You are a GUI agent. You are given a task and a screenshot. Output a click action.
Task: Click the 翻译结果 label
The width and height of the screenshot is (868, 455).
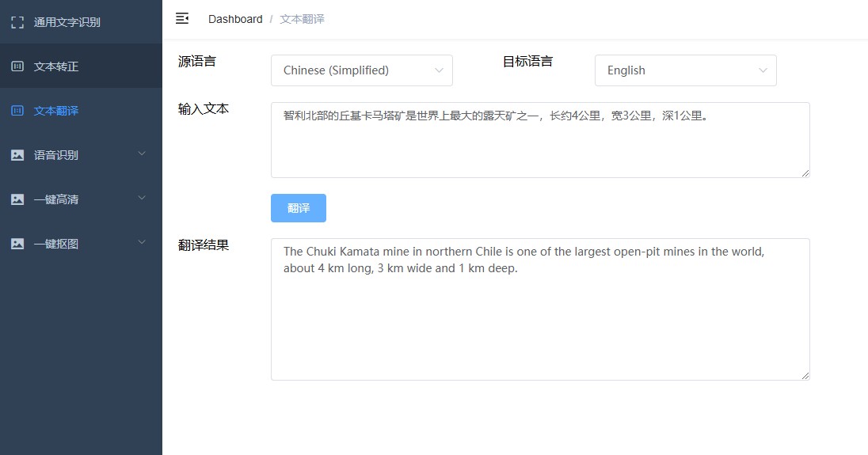[204, 245]
